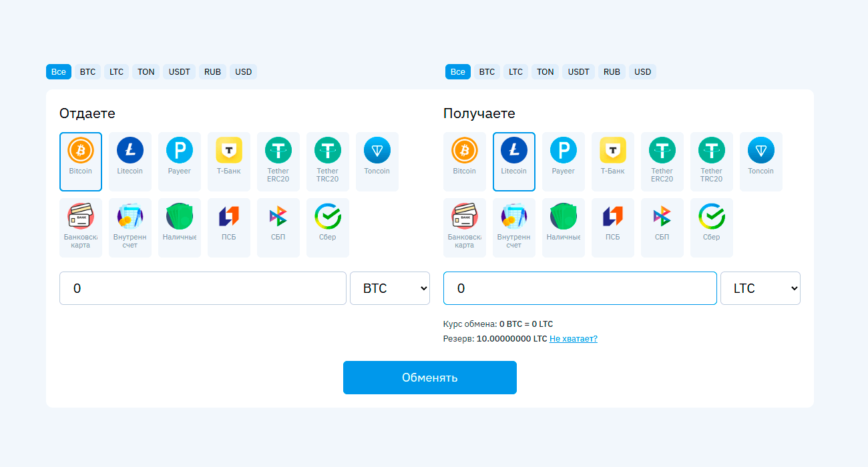Image resolution: width=868 pixels, height=467 pixels.
Task: Pick Toncoin in the Отдаете section
Action: tap(377, 162)
